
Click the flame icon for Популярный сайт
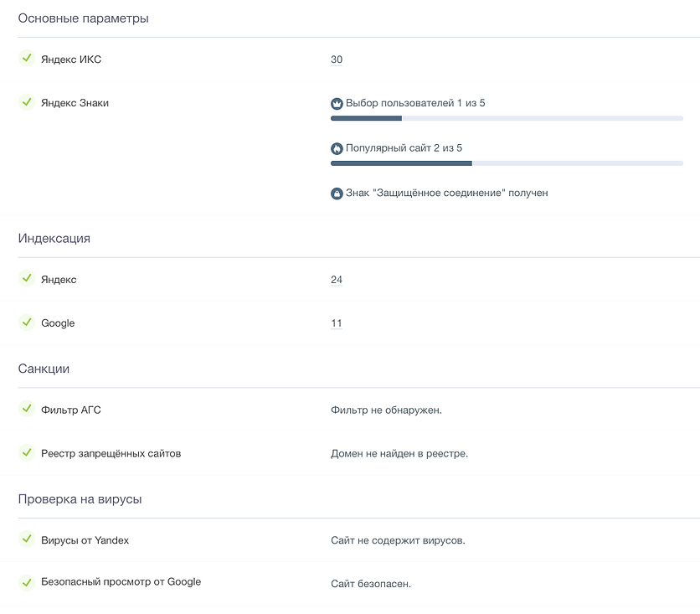(337, 148)
